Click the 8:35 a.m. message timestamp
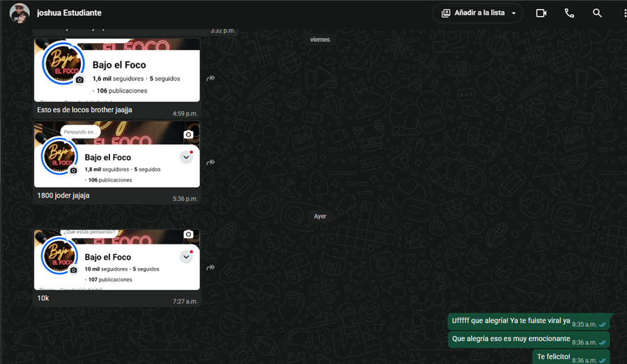 585,324
